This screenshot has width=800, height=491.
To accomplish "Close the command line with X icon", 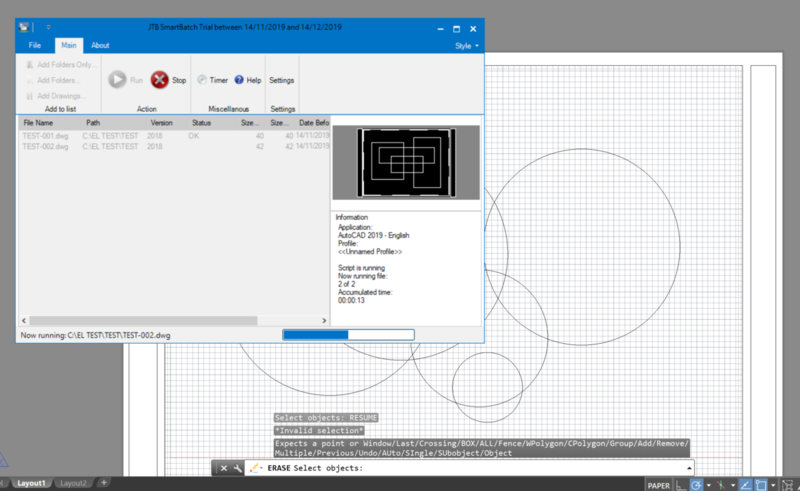I will coord(224,468).
